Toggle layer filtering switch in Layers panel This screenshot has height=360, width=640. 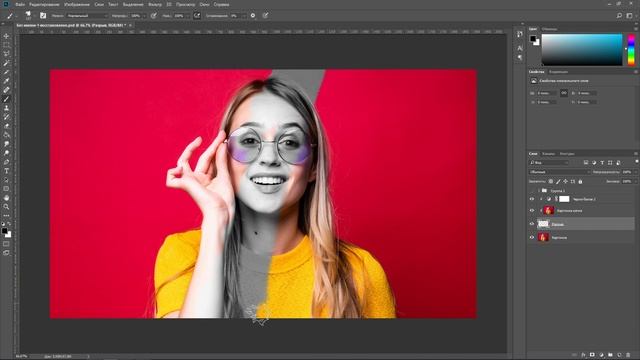[636, 162]
